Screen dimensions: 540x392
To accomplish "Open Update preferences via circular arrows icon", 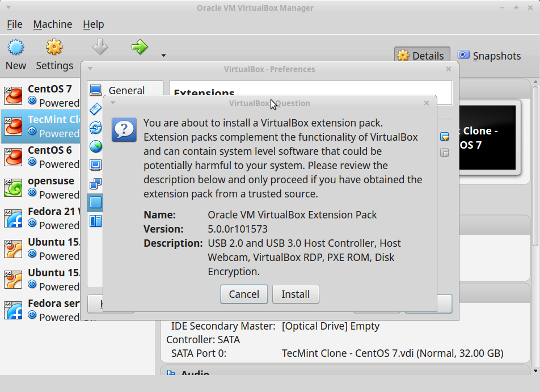I will 95,128.
